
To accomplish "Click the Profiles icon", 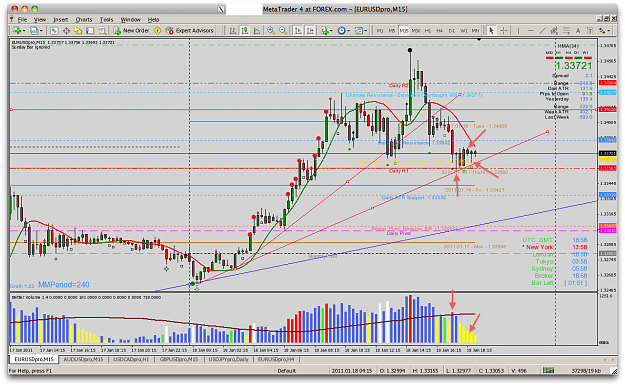I will pyautogui.click(x=34, y=30).
